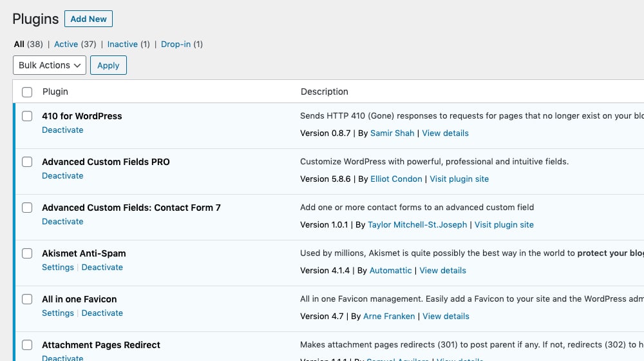Viewport: 644px width, 361px height.
Task: Open Akismet Anti-Spam Settings
Action: click(x=58, y=268)
